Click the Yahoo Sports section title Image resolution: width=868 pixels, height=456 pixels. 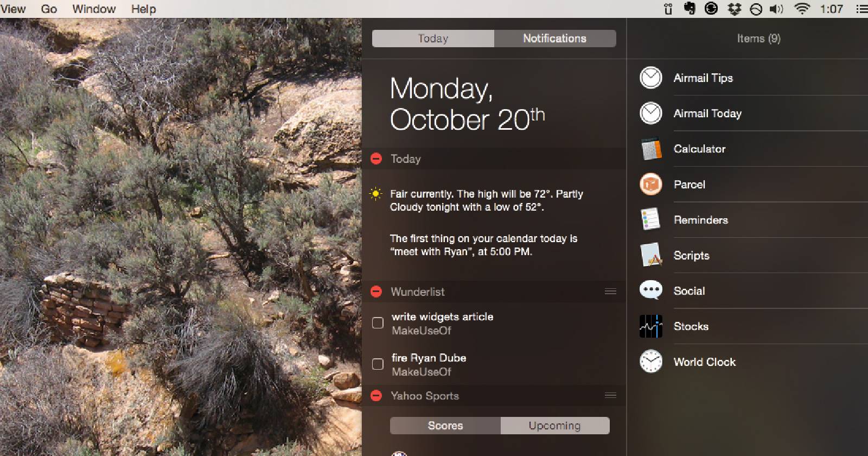[425, 396]
